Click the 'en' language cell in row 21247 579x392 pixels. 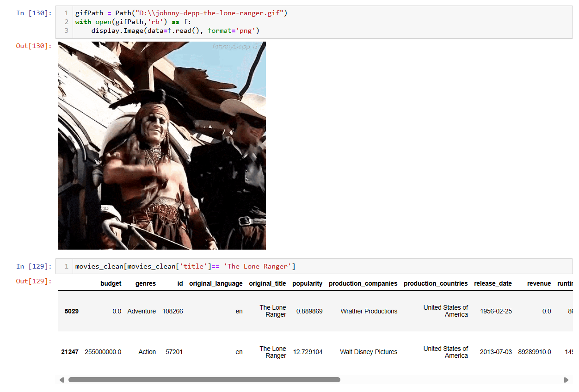239,352
